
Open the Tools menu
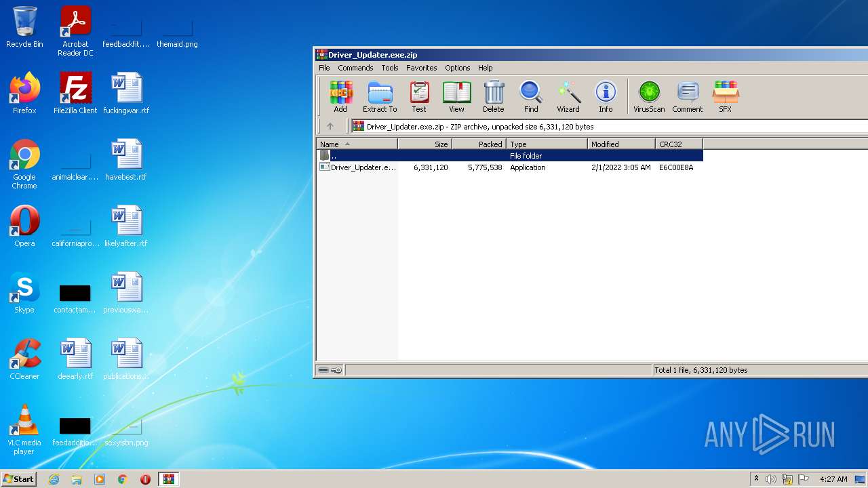pyautogui.click(x=390, y=68)
